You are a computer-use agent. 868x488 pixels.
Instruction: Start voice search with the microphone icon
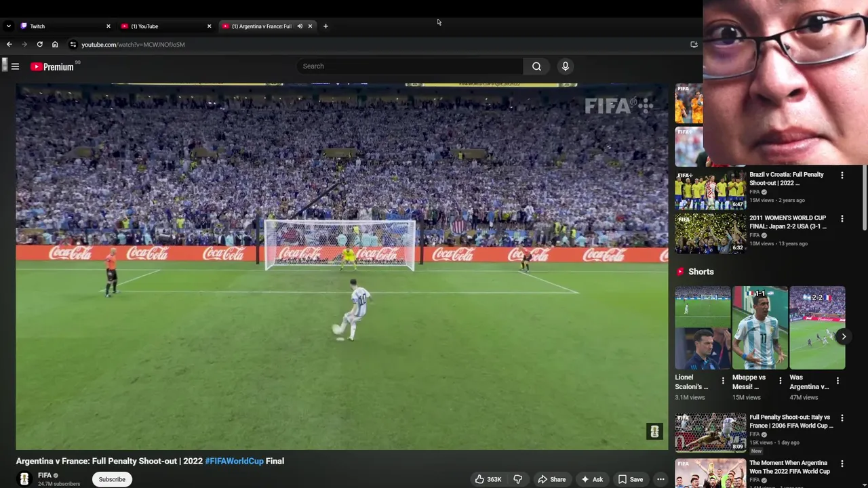565,66
